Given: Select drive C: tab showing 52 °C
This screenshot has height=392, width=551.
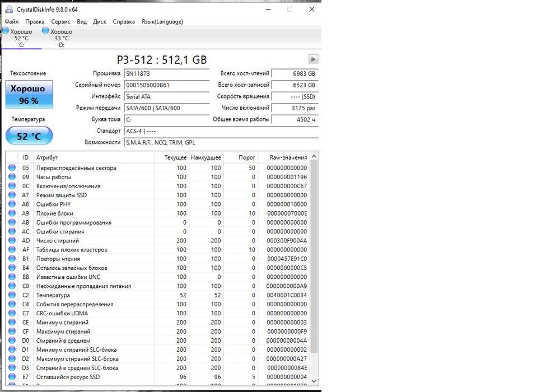Looking at the screenshot, I should point(21,38).
